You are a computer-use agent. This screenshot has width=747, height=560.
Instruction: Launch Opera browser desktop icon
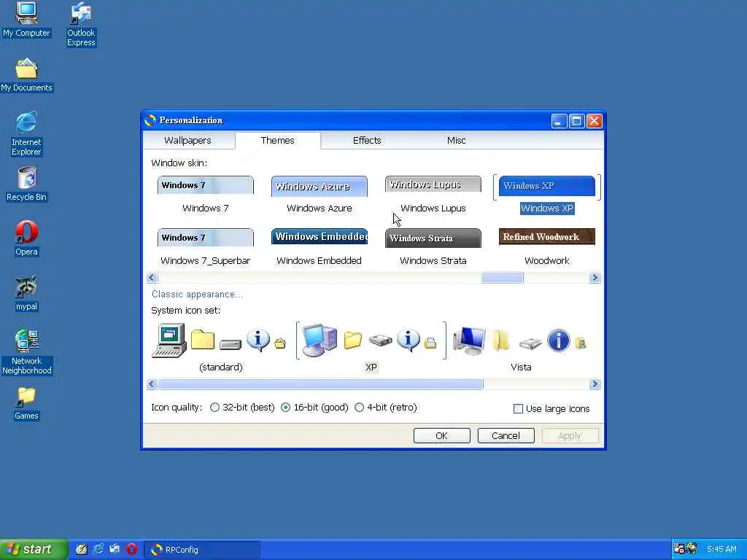tap(26, 238)
